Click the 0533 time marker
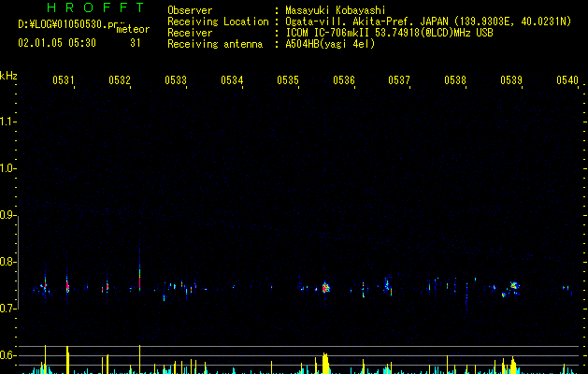588x374 pixels. click(x=176, y=79)
